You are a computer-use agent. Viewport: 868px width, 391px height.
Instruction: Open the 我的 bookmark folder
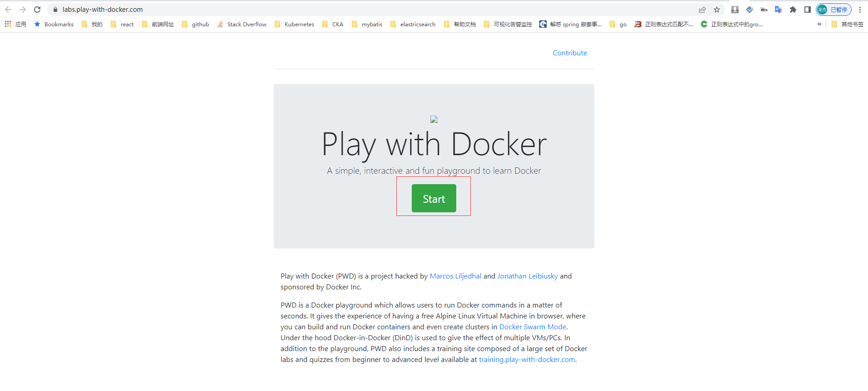(x=92, y=24)
